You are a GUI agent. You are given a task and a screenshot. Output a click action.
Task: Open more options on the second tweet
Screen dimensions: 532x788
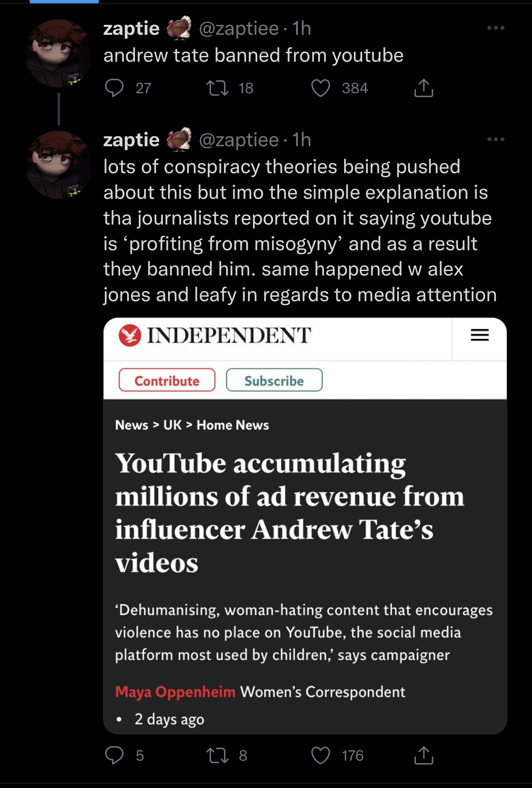(496, 139)
